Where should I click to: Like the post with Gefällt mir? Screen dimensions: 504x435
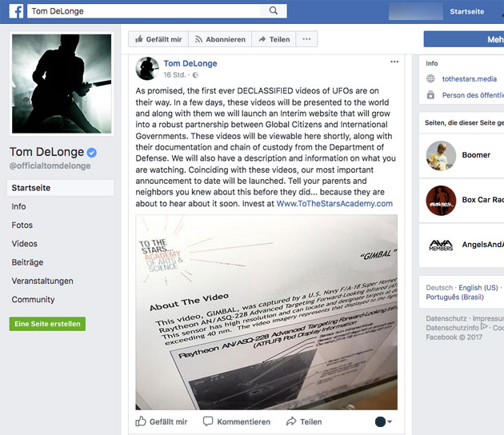pyautogui.click(x=162, y=421)
